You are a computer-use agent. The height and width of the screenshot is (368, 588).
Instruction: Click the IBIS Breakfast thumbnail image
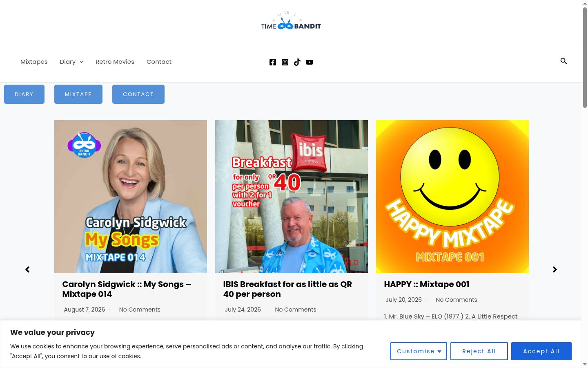coord(292,197)
